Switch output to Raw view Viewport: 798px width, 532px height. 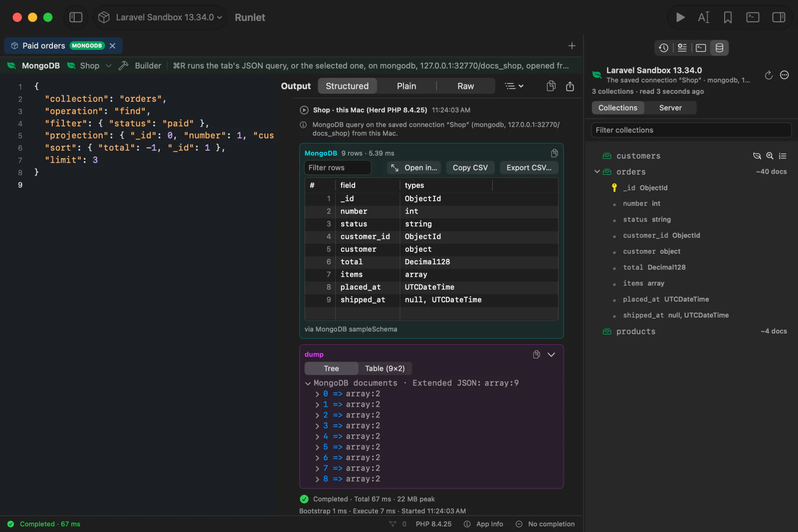(x=466, y=86)
